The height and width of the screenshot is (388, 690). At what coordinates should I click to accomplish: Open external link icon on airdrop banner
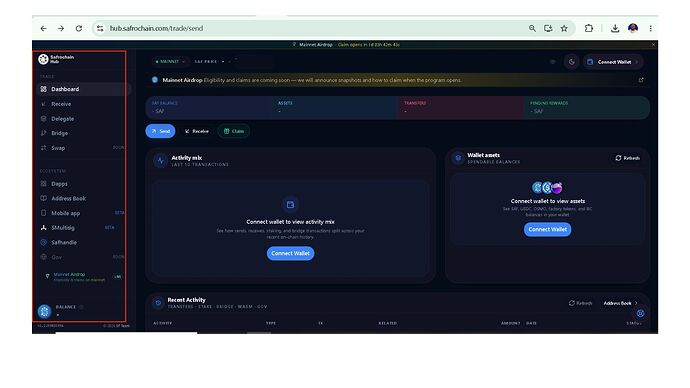point(641,80)
